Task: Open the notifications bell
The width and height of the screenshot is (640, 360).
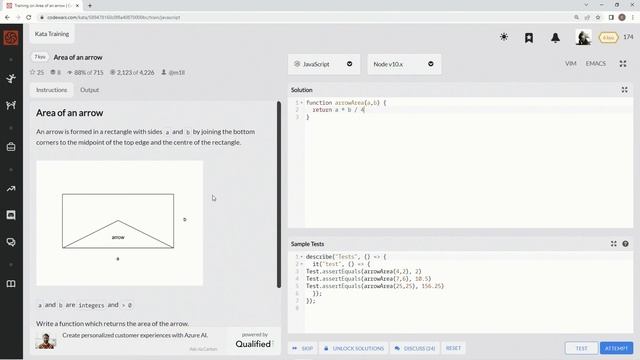Action: 555,38
